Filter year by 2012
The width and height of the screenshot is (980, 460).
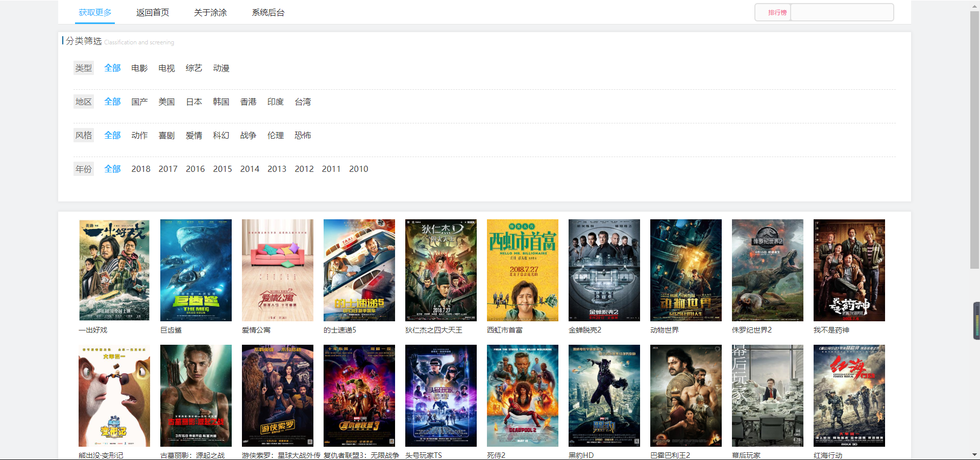coord(304,169)
